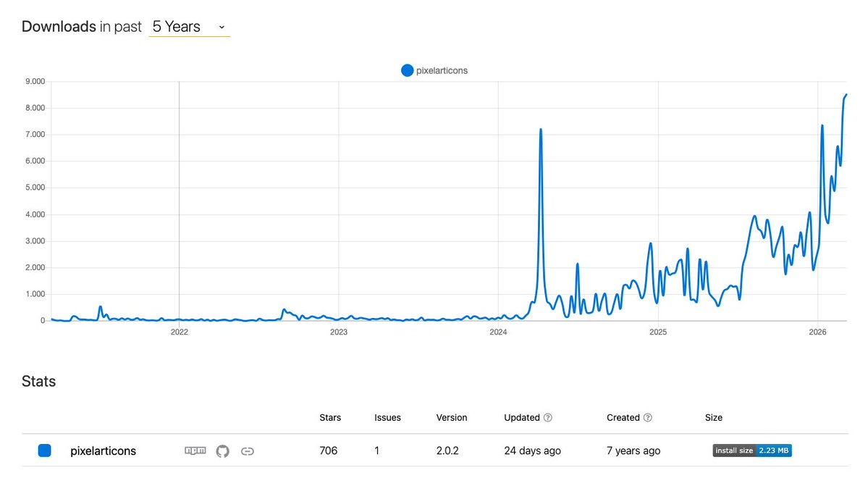Click the Stats section heading
Image resolution: width=868 pixels, height=486 pixels.
(39, 382)
